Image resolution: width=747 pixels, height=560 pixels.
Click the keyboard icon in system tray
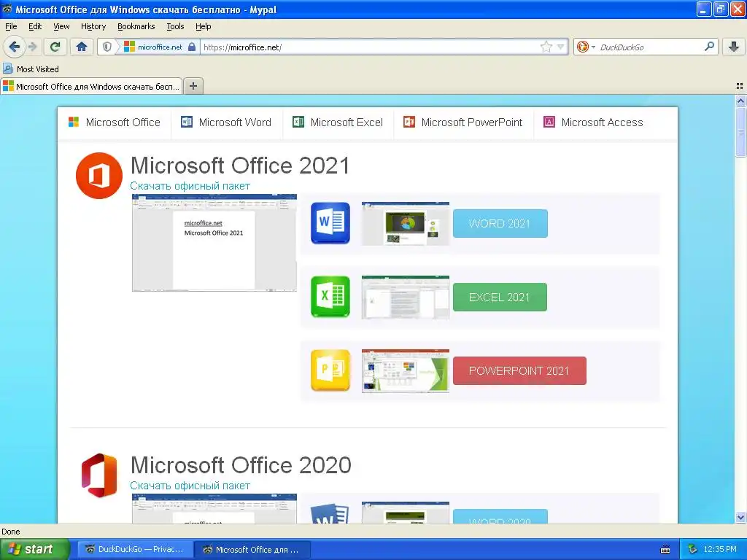pyautogui.click(x=665, y=550)
